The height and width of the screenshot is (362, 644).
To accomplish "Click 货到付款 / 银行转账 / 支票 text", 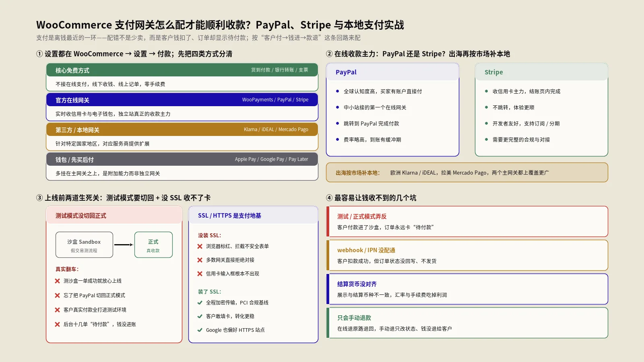I will pos(280,70).
